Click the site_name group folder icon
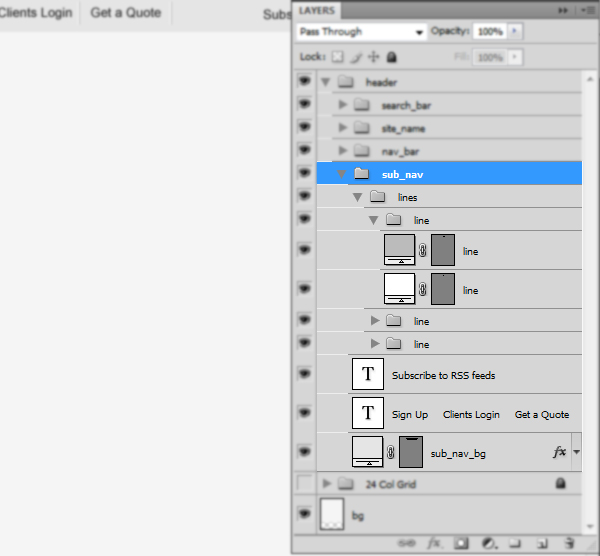Image resolution: width=600 pixels, height=556 pixels. click(362, 127)
